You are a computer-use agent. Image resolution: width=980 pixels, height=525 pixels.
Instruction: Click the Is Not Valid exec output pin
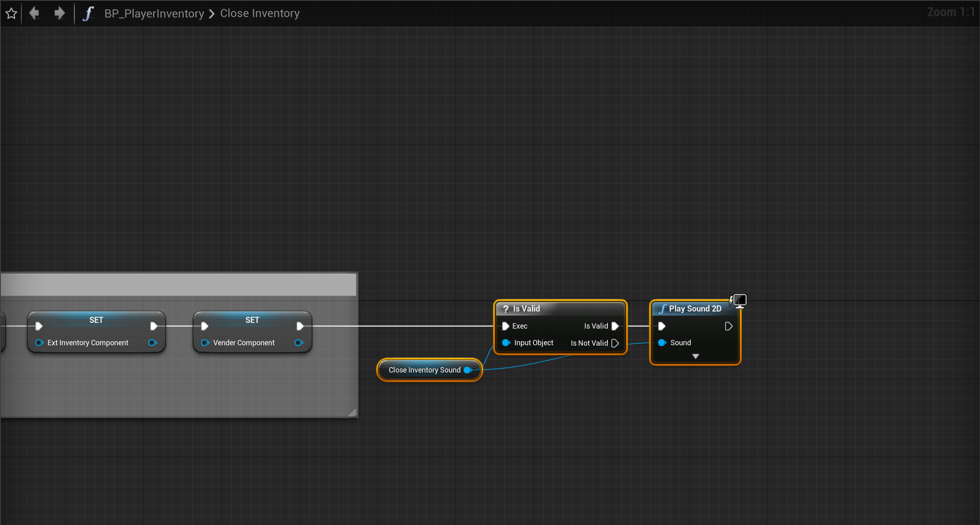click(615, 343)
